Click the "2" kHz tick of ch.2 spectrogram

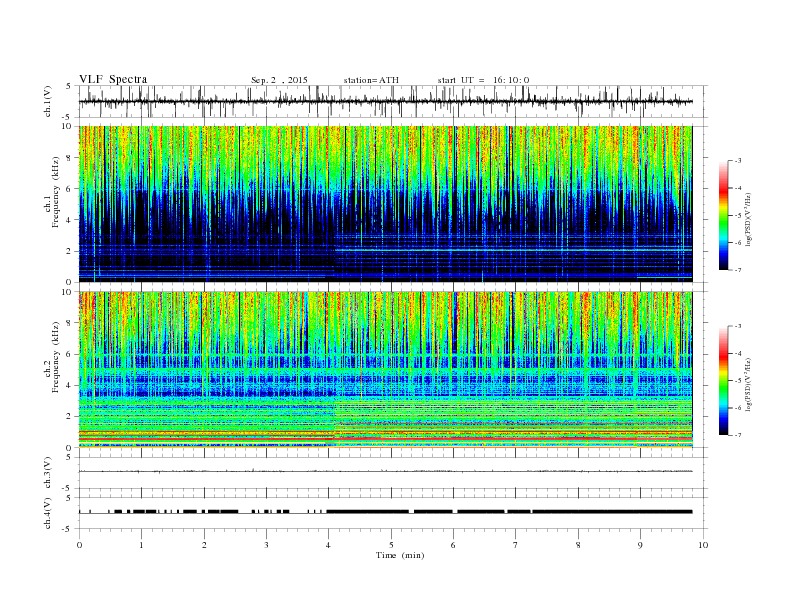69,417
